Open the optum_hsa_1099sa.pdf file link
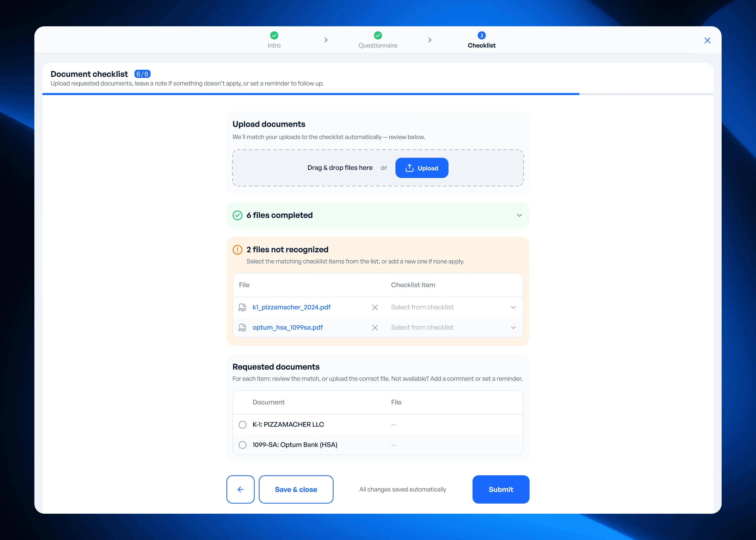This screenshot has height=540, width=756. (288, 328)
